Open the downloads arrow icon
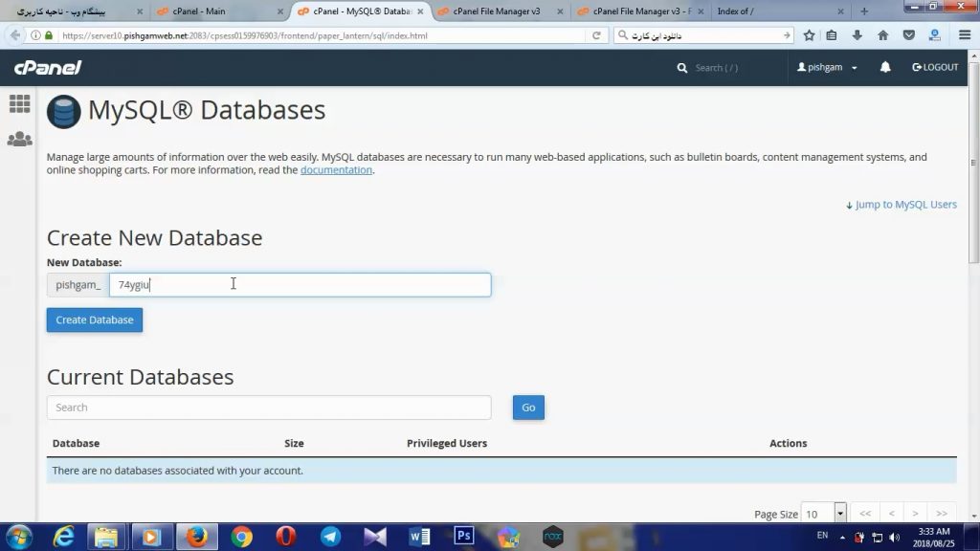 857,35
